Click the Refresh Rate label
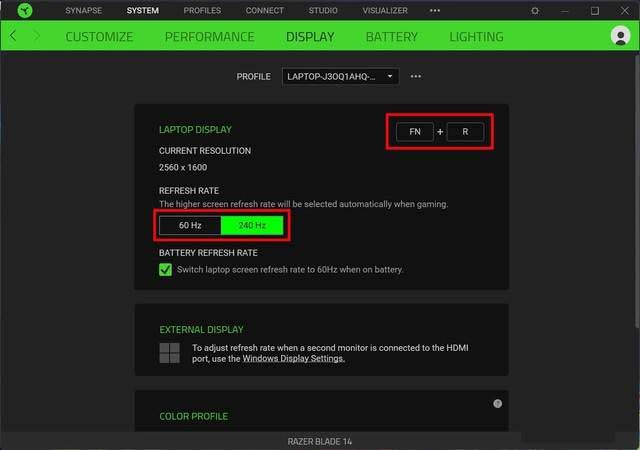 (189, 191)
